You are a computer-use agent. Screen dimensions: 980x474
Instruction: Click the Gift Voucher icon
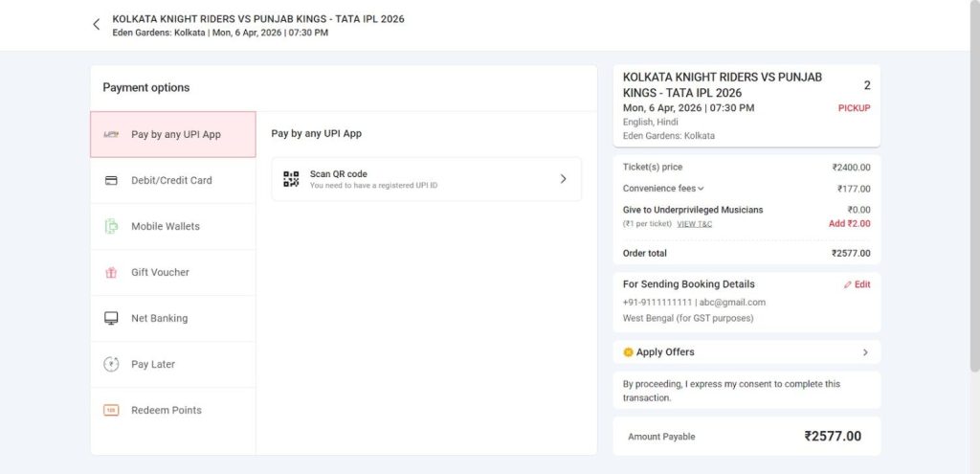pos(111,272)
